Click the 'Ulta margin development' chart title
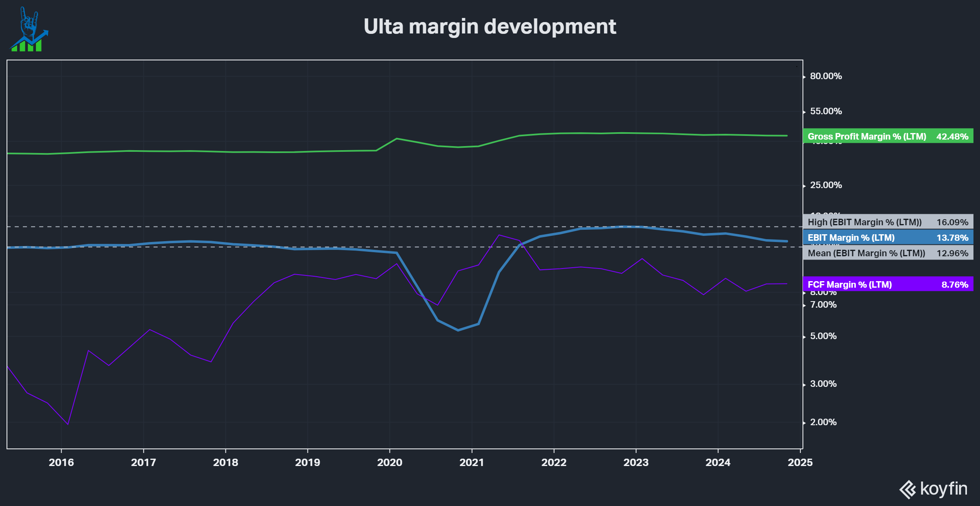The height and width of the screenshot is (506, 980). pyautogui.click(x=490, y=27)
